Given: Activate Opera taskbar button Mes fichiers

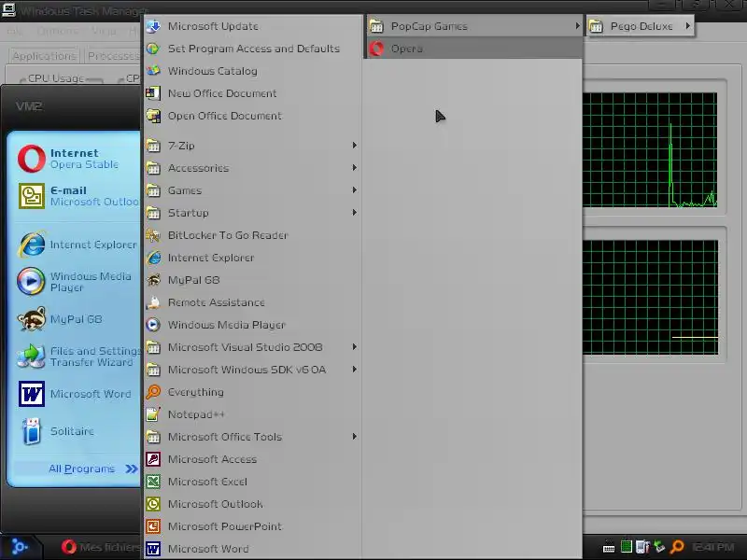Looking at the screenshot, I should click(101, 547).
